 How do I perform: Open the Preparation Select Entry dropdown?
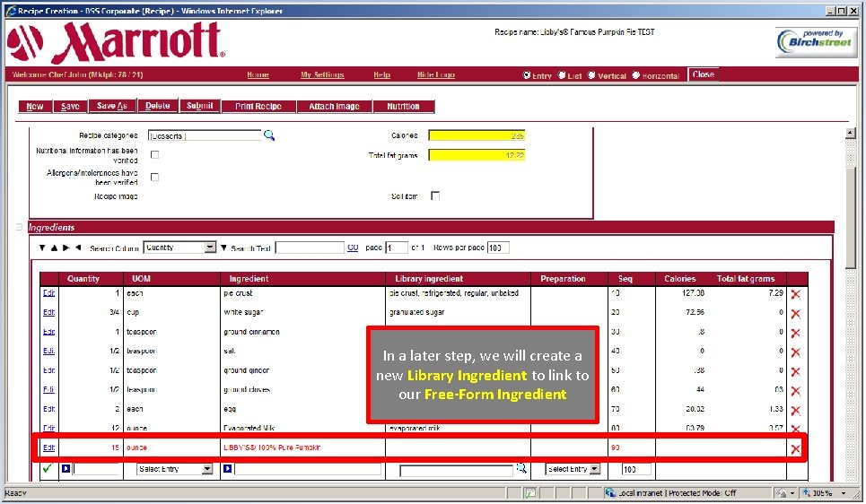(x=594, y=469)
